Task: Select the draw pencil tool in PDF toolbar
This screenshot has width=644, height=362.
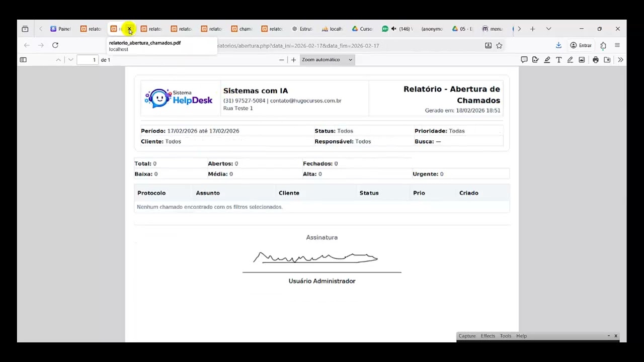Action: pos(570,60)
